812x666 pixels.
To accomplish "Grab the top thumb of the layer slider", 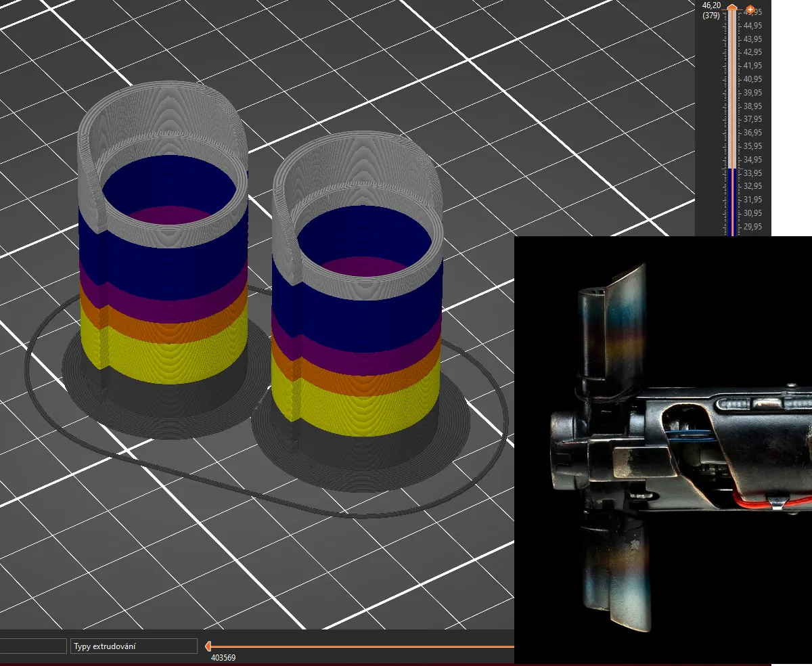I will (x=731, y=7).
